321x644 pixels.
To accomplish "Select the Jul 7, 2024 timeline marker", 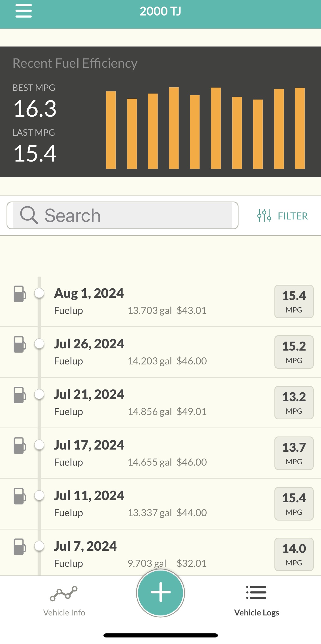I will tap(39, 546).
